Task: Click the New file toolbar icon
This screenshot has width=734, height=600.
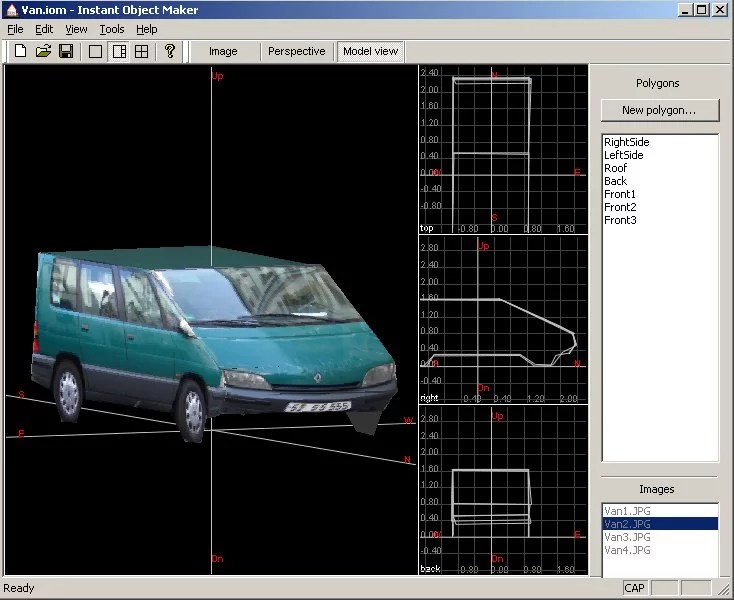Action: point(20,51)
